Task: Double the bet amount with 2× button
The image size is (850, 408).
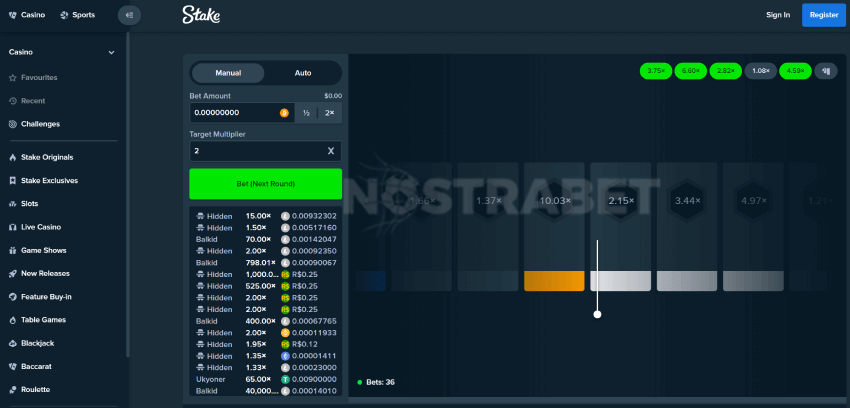Action: [x=330, y=113]
